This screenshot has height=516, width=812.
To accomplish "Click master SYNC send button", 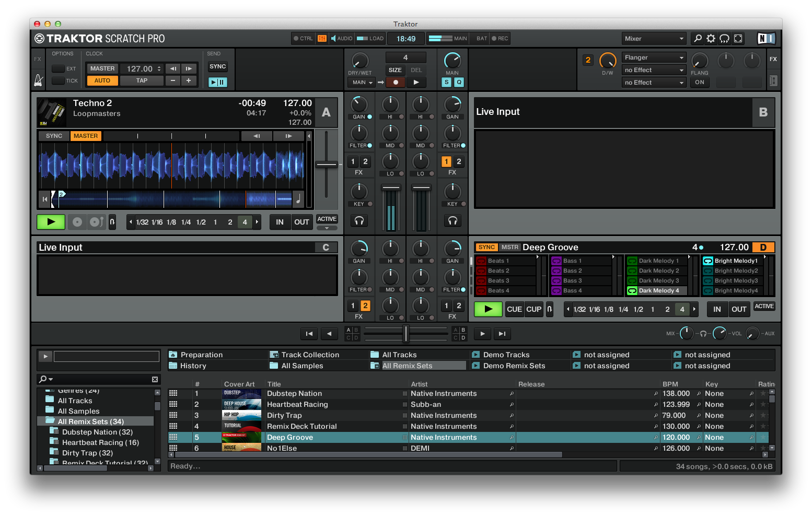I will click(217, 66).
